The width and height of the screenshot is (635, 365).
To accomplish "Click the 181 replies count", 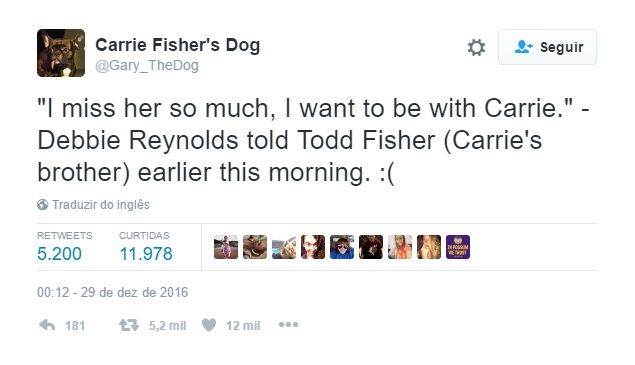I will tap(75, 326).
